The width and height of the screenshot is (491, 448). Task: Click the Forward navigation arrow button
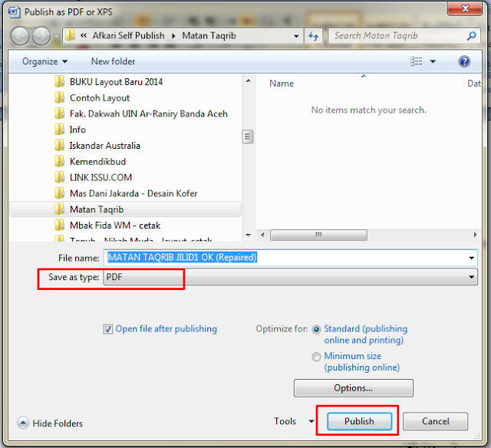tap(41, 36)
